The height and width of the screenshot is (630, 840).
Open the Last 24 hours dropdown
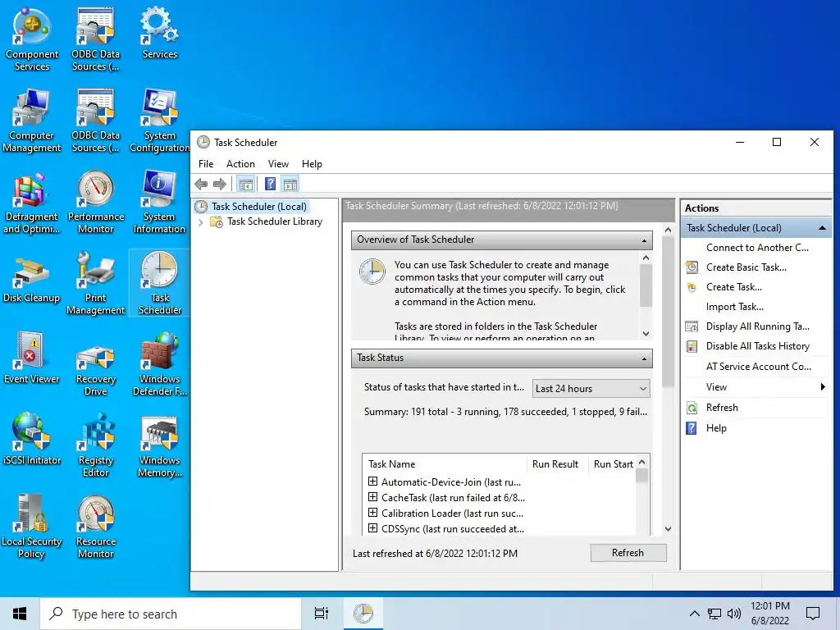tap(591, 388)
